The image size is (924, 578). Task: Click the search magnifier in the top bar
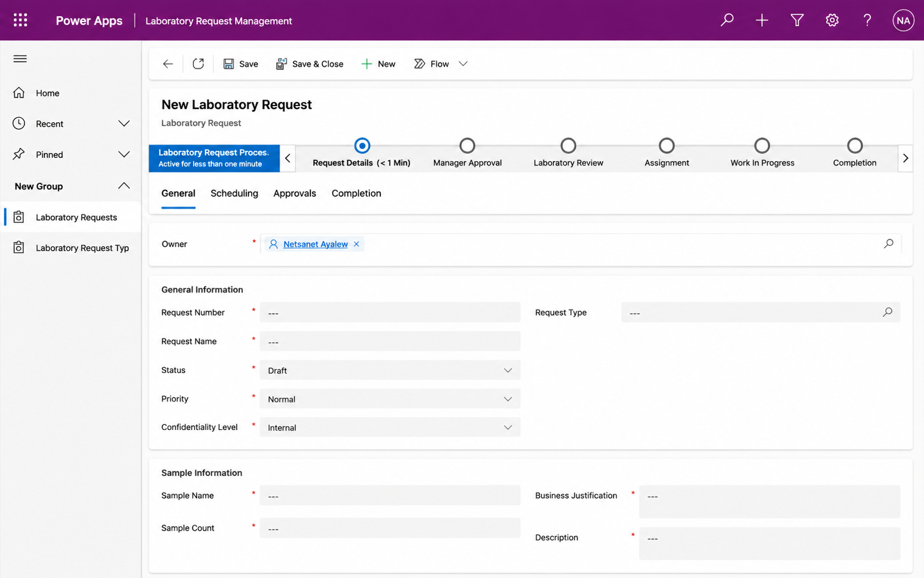pyautogui.click(x=727, y=20)
